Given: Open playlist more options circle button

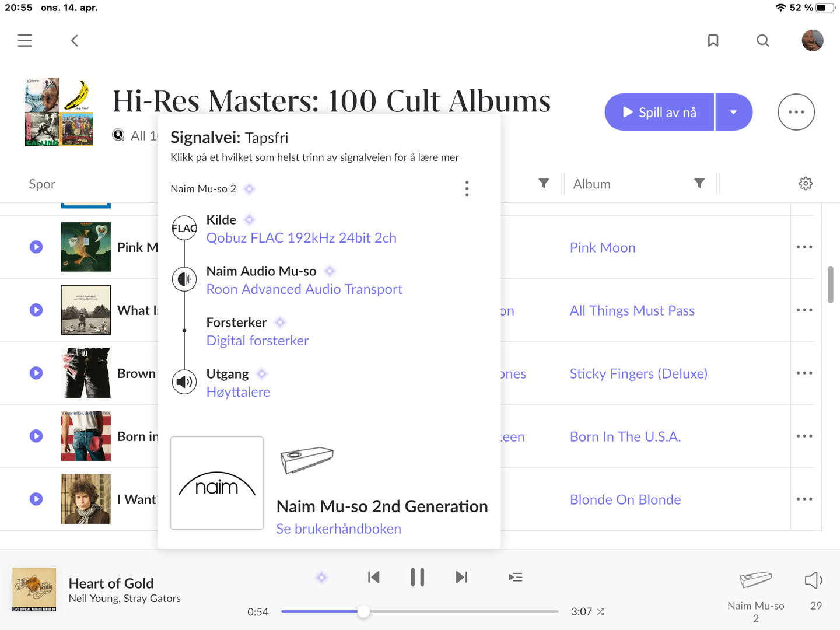Looking at the screenshot, I should pos(796,112).
